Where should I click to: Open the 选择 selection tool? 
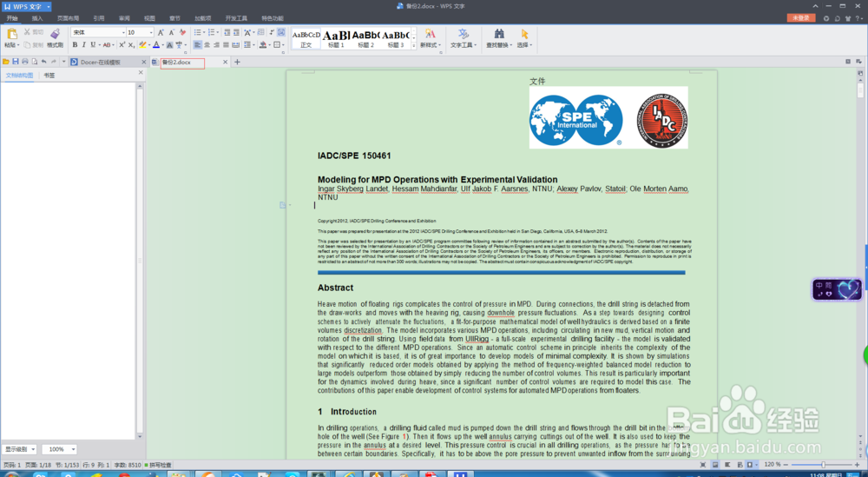pyautogui.click(x=524, y=39)
